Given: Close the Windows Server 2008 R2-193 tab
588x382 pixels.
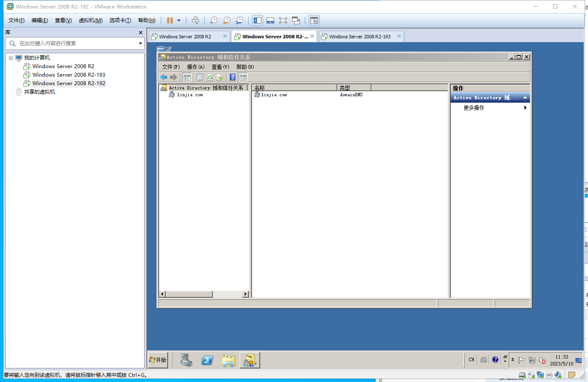Looking at the screenshot, I should 399,37.
